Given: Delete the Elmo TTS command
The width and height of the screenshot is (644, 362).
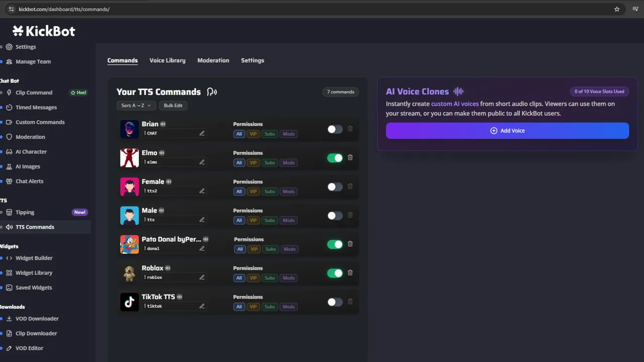Looking at the screenshot, I should 350,157.
